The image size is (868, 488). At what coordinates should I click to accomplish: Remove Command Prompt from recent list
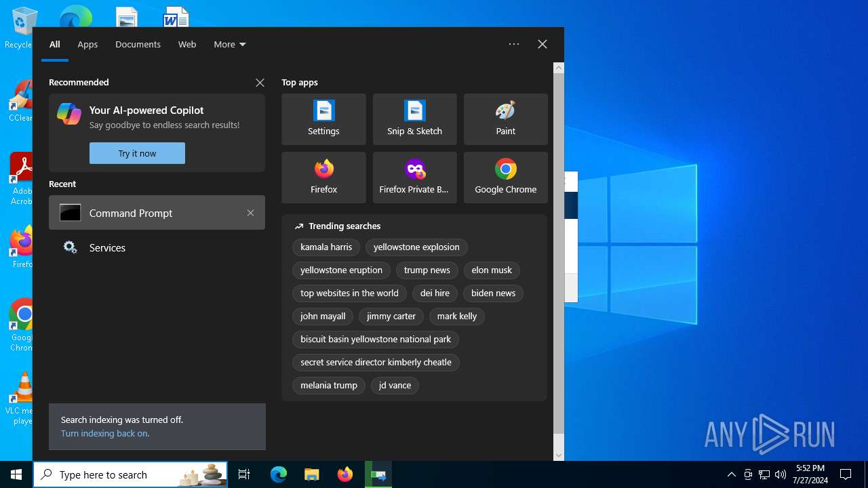[250, 213]
